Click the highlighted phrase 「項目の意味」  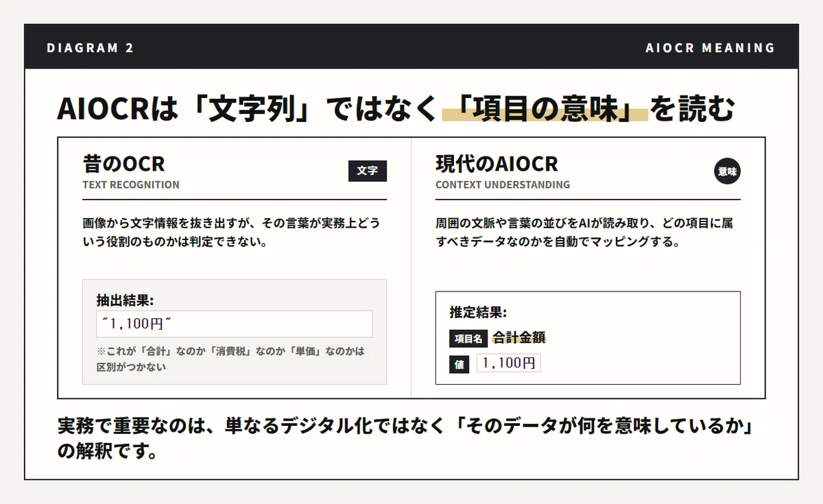[545, 110]
